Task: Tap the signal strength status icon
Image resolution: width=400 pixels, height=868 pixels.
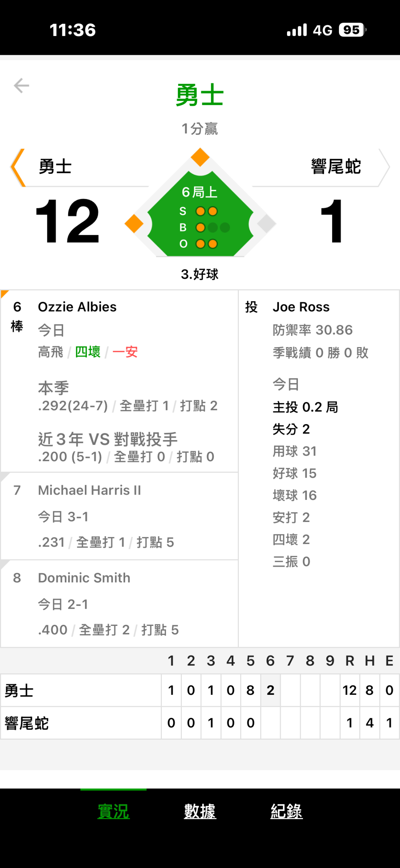Action: pyautogui.click(x=297, y=30)
